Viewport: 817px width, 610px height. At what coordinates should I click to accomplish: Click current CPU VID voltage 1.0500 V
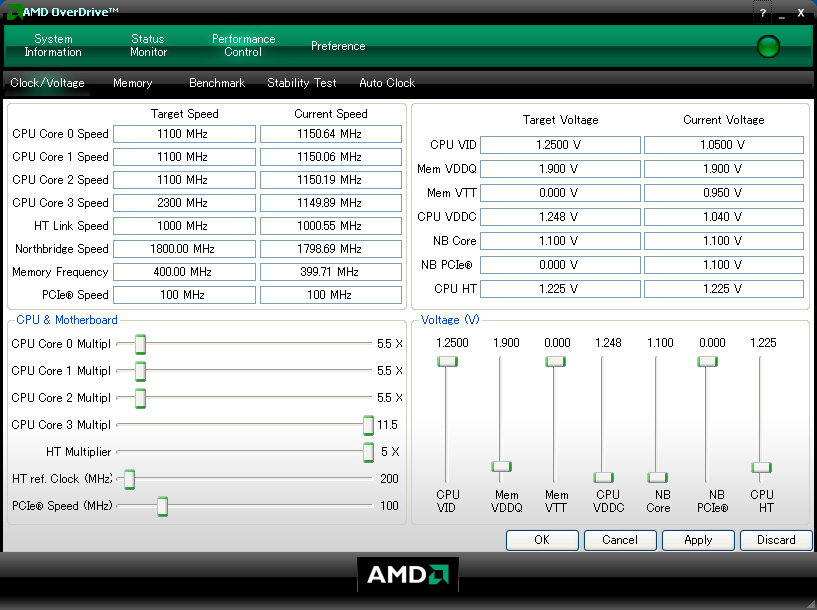[x=724, y=145]
